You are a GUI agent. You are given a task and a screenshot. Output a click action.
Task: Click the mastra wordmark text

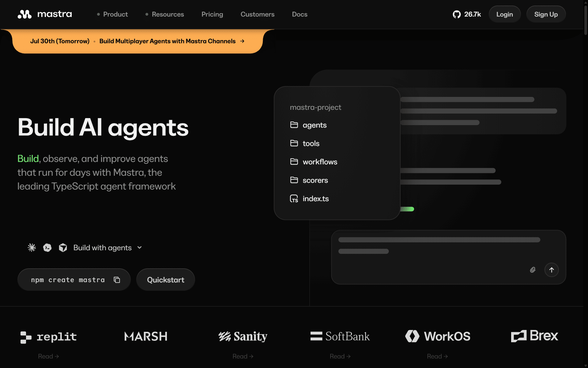(55, 14)
